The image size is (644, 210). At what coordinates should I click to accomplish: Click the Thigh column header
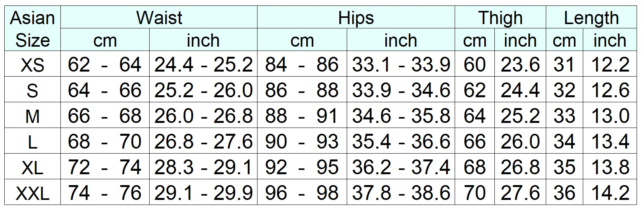pos(500,18)
